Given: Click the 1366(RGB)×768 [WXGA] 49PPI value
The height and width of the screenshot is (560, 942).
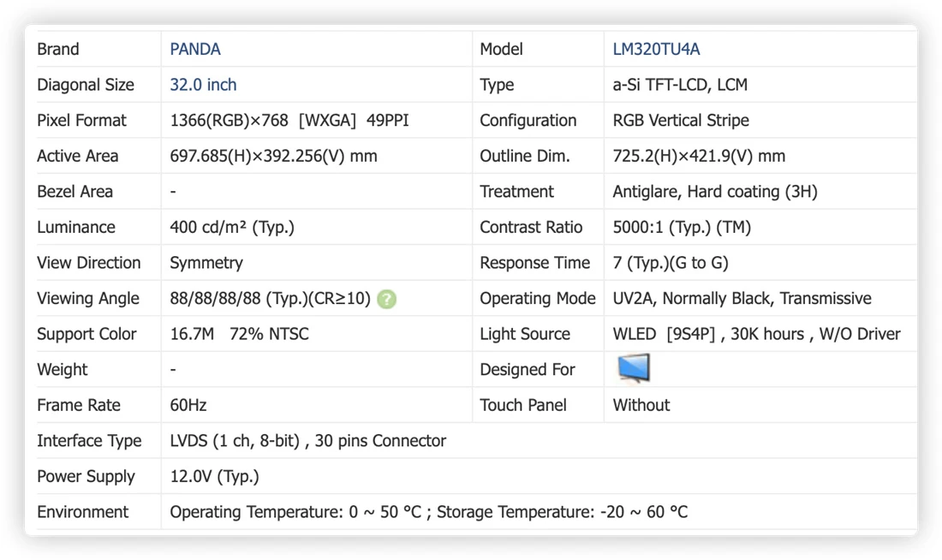Looking at the screenshot, I should [x=289, y=120].
